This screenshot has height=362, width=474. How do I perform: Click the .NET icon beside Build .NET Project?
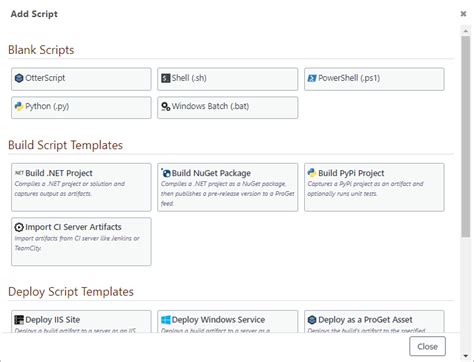point(19,173)
